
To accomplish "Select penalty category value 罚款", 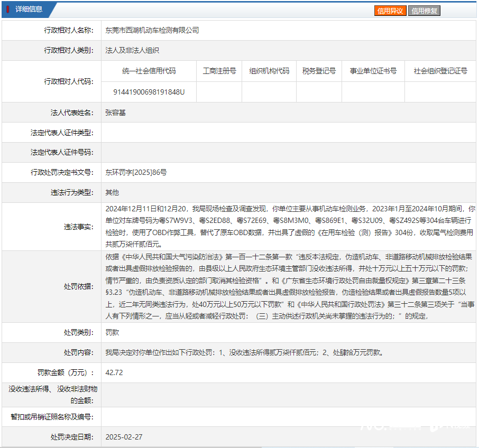I will tap(112, 332).
